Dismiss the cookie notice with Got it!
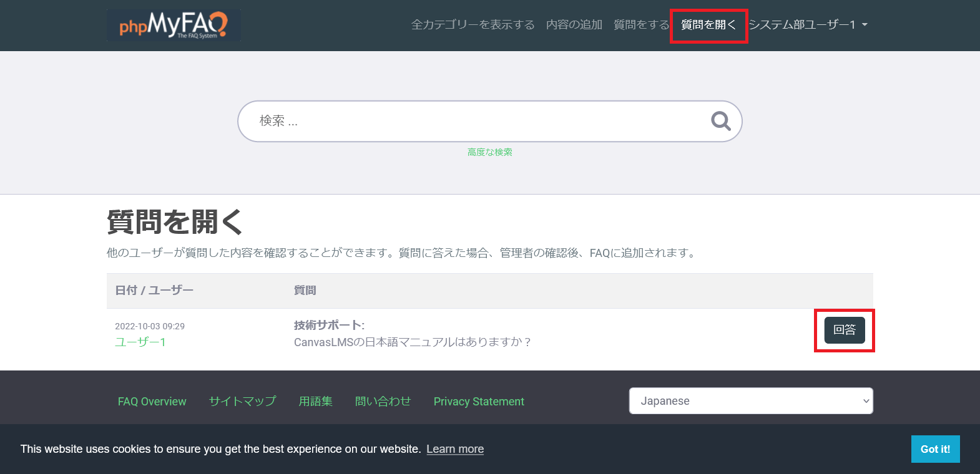 [934, 449]
